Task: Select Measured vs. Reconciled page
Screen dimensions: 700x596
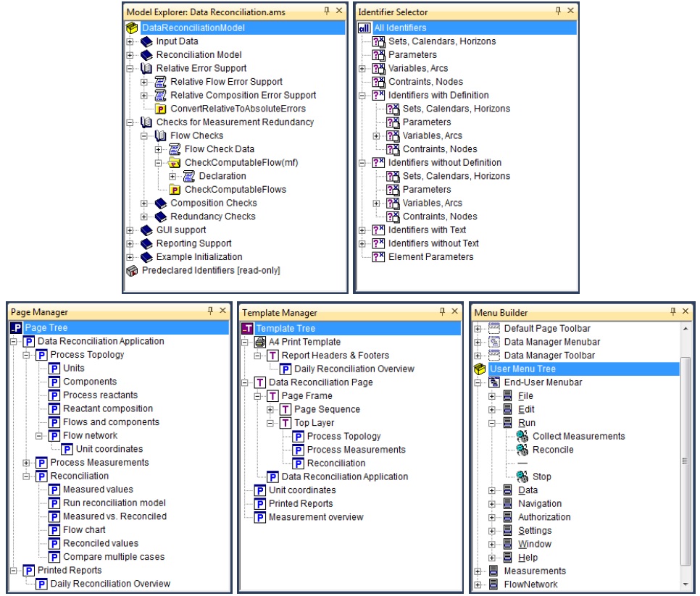Action: pyautogui.click(x=114, y=516)
